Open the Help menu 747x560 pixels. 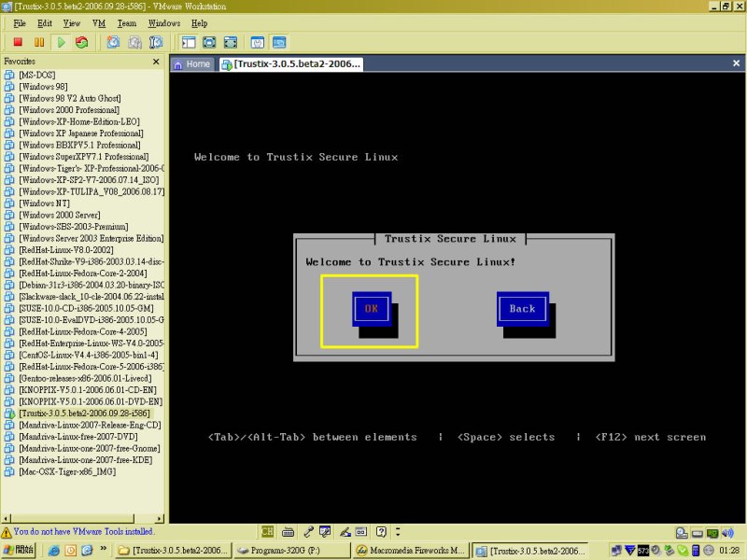[x=200, y=23]
